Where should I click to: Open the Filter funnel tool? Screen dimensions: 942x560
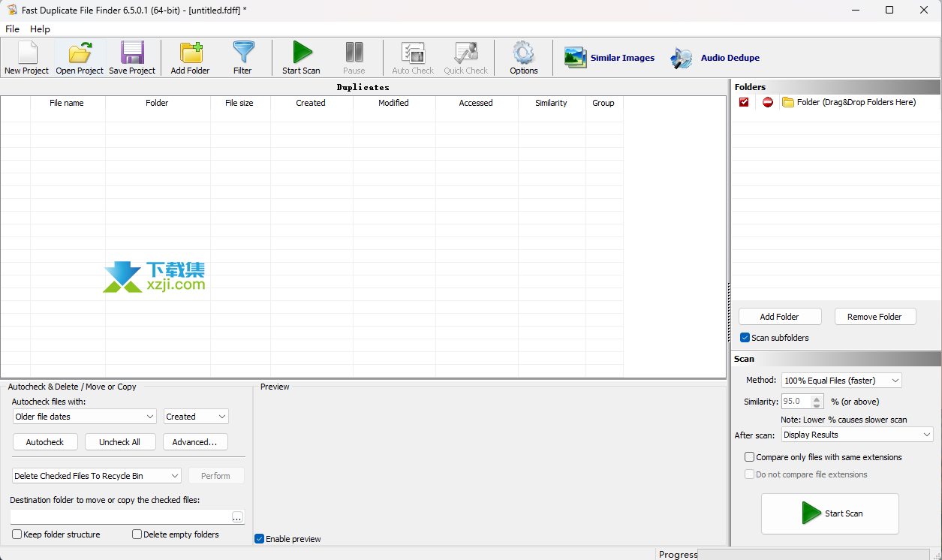coord(243,53)
